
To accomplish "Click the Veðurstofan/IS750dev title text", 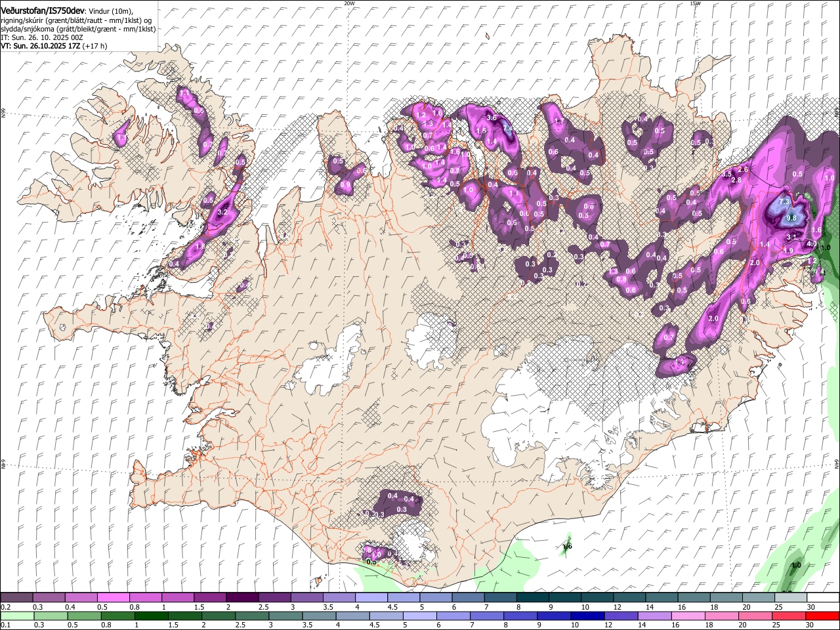I will pyautogui.click(x=43, y=10).
